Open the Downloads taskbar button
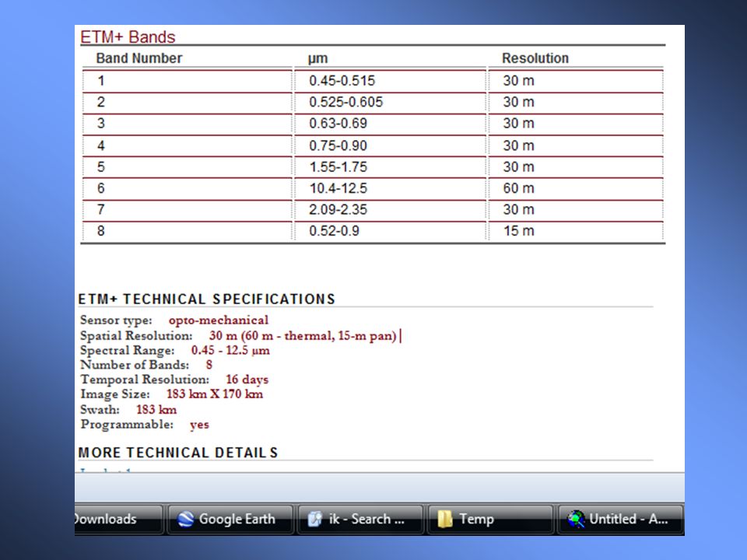 point(118,519)
